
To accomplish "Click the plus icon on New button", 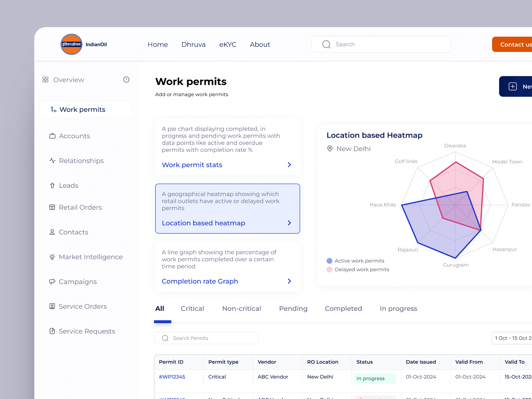I will point(513,86).
